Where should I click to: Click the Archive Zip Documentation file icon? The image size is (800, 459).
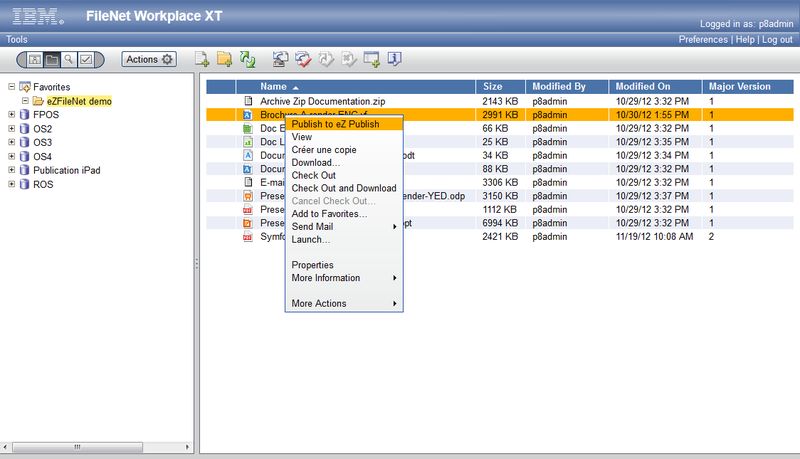pos(248,101)
